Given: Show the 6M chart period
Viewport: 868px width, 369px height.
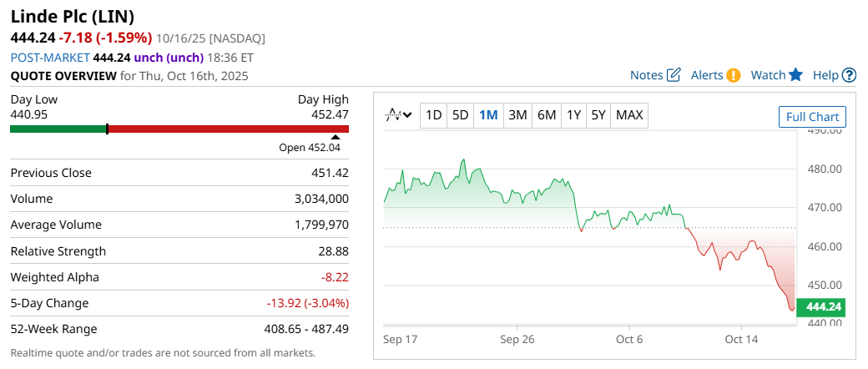Looking at the screenshot, I should [547, 115].
